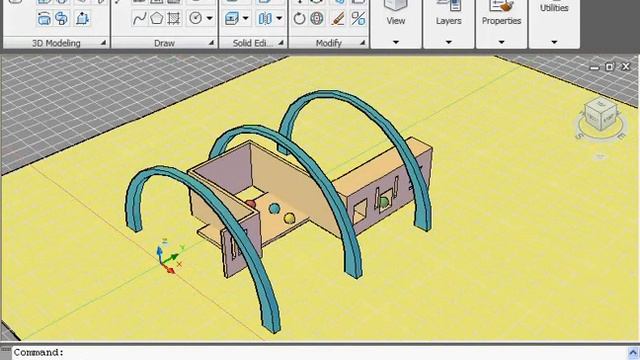Click in the Command line input
Viewport: 640px width, 360px height.
[318, 352]
